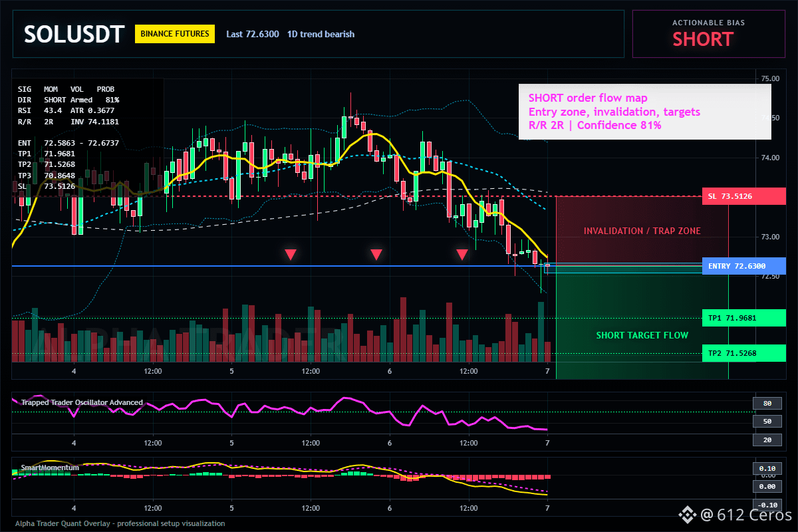Click the SL 73.5126 row in stats table

[47, 186]
